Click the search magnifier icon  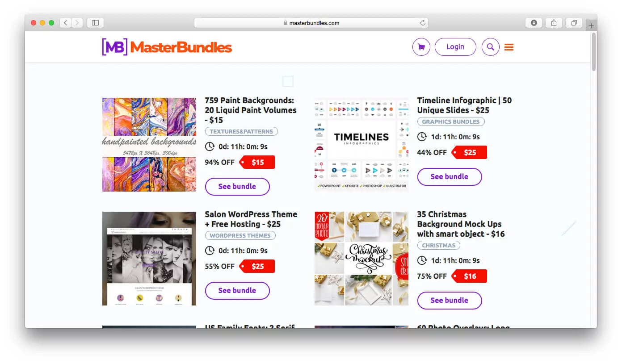click(x=490, y=47)
